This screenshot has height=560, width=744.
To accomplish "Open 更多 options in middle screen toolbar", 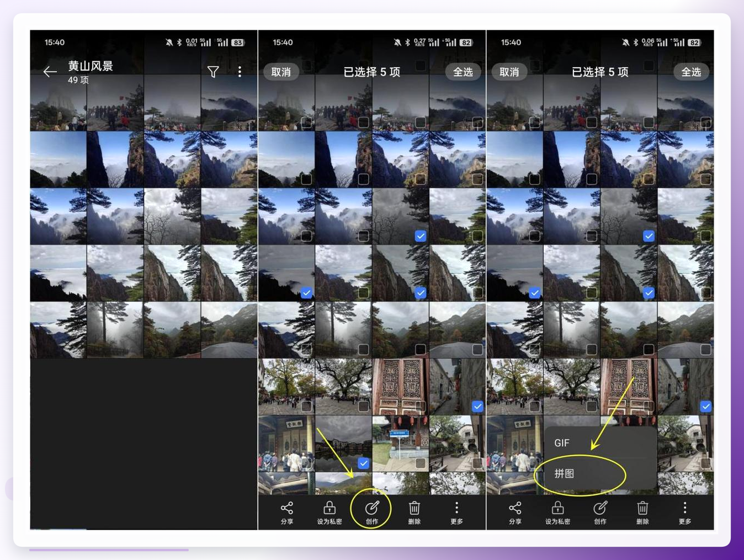I will point(456,513).
